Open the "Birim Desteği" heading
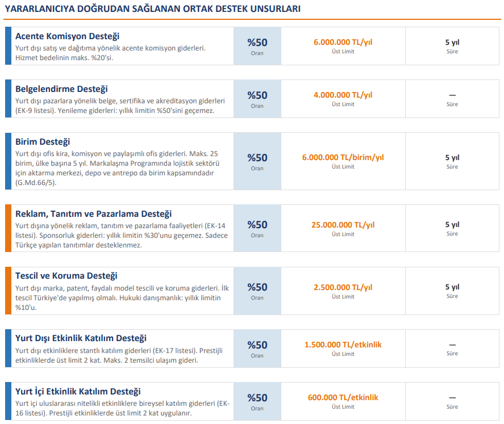Viewport: 504px width, 424px height. pos(43,141)
